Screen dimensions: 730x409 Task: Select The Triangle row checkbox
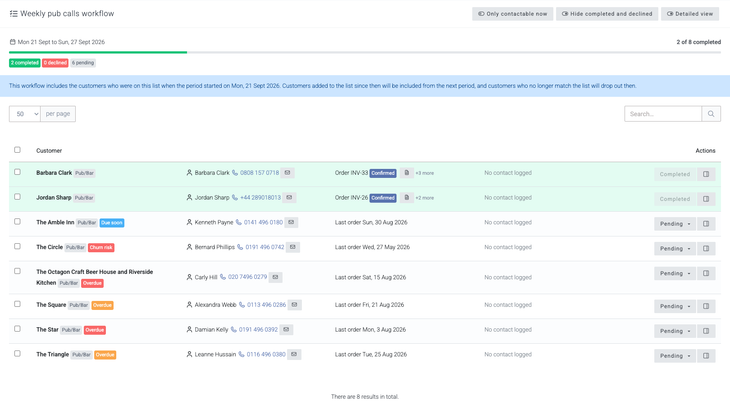[17, 354]
